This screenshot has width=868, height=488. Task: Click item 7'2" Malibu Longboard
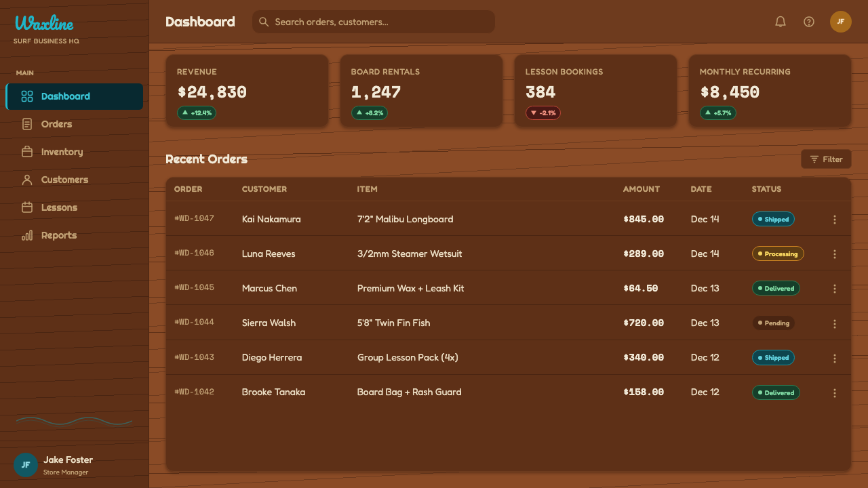(405, 219)
